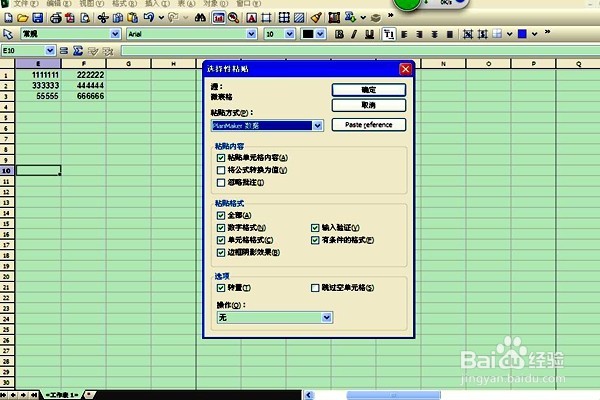
Task: Click the Paste reference button
Action: 368,125
